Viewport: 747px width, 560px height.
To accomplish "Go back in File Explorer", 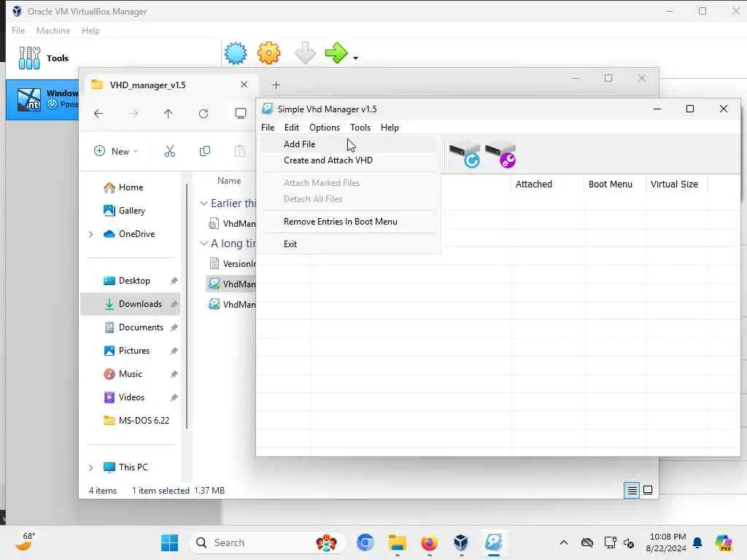I will coord(98,113).
